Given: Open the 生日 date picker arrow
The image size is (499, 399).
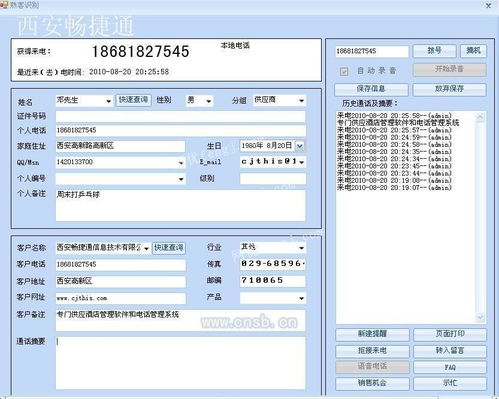Looking at the screenshot, I should click(x=300, y=146).
